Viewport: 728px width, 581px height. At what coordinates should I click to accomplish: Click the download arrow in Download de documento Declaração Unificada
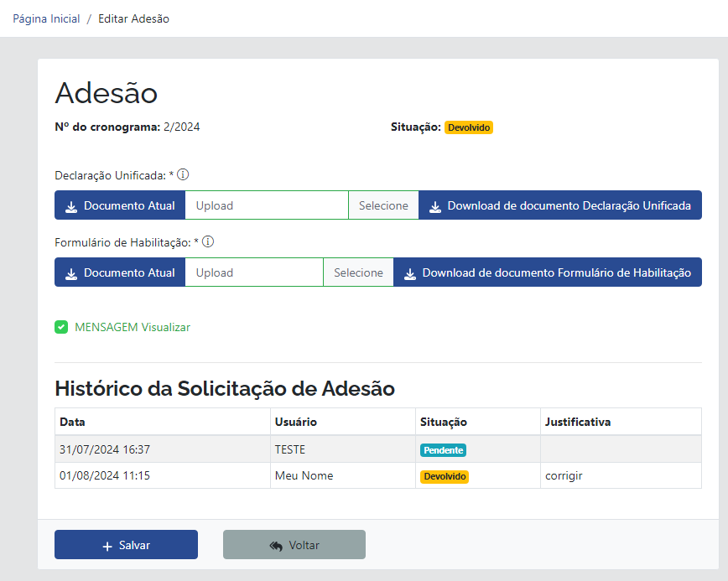(435, 205)
